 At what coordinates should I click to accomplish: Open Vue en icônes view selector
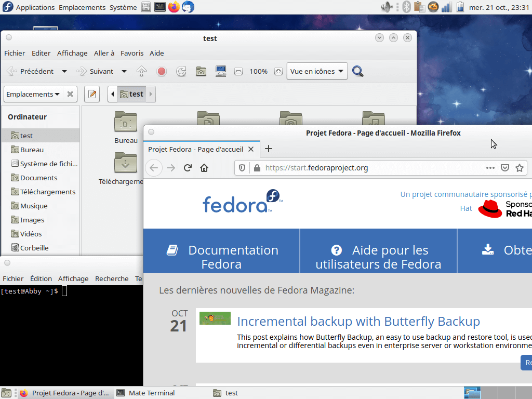317,71
